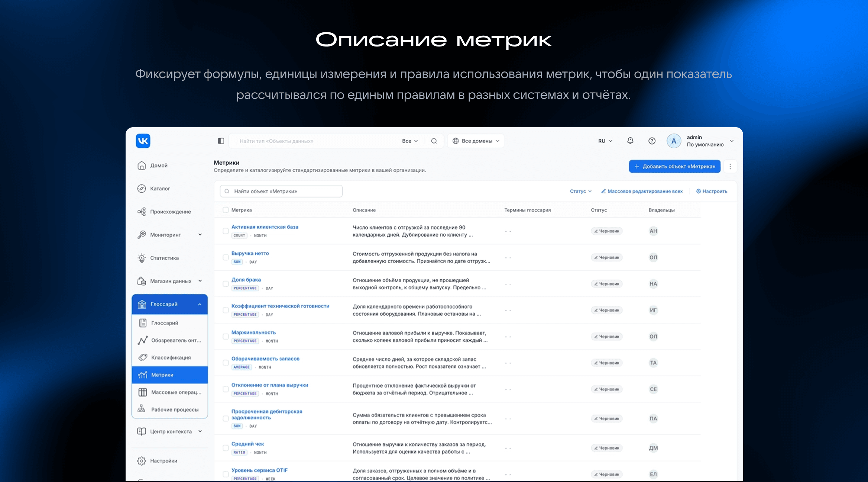
Task: Open Классификация item
Action: coord(170,358)
